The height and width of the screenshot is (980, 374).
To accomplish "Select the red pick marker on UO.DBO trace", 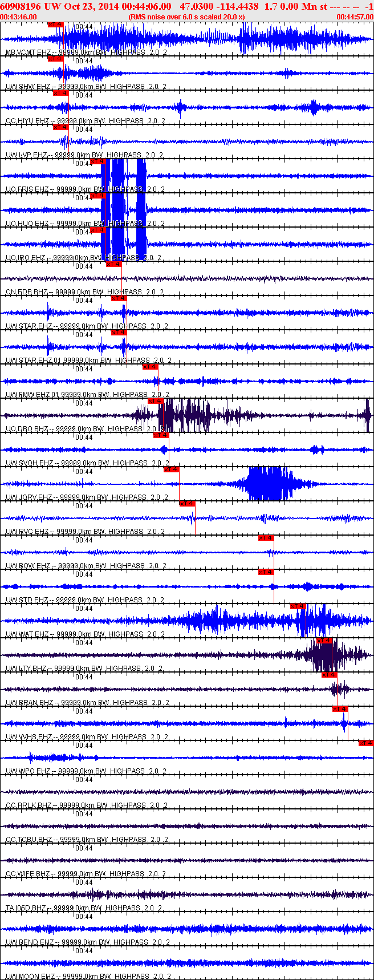I will [x=155, y=401].
